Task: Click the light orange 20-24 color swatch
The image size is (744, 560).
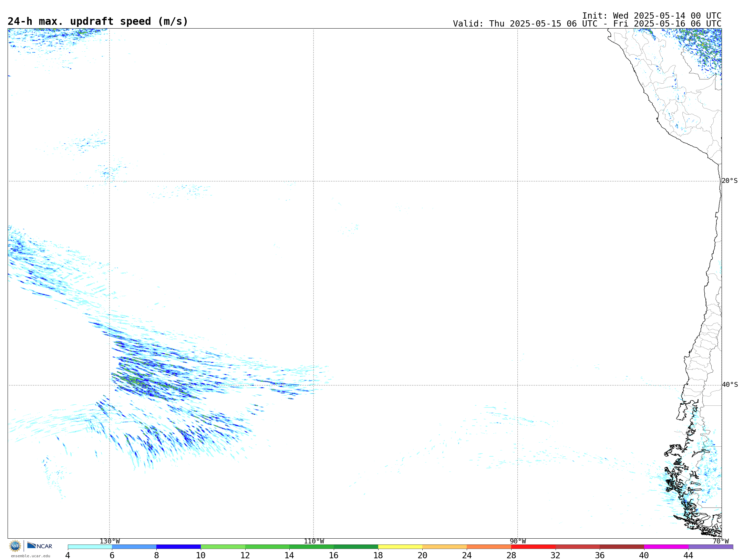Action: [445, 547]
